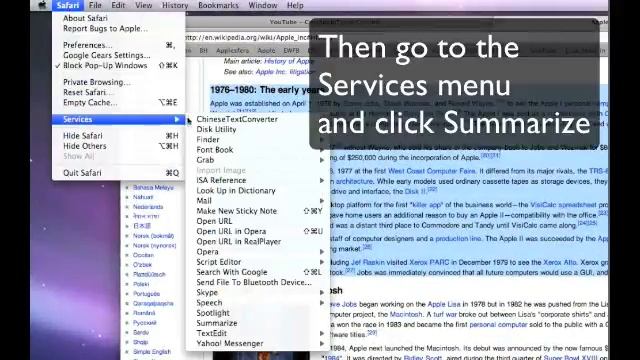Expand the TextEdit service submenu arrow

(322, 333)
